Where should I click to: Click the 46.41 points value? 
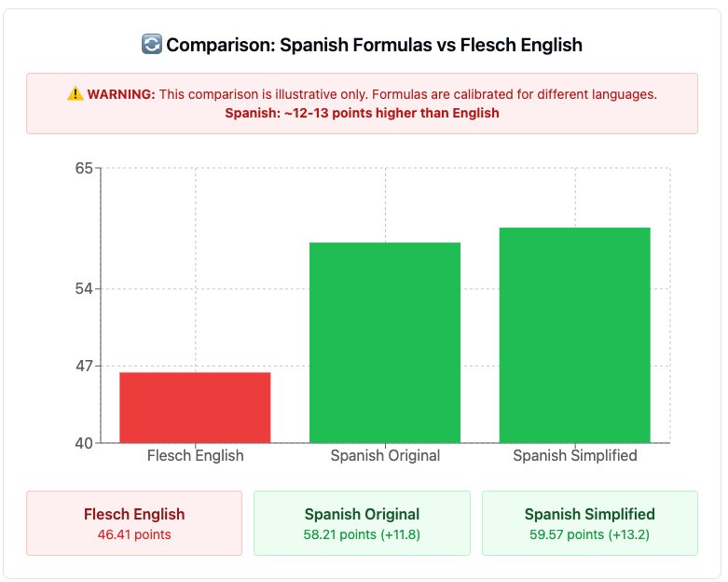pos(134,534)
